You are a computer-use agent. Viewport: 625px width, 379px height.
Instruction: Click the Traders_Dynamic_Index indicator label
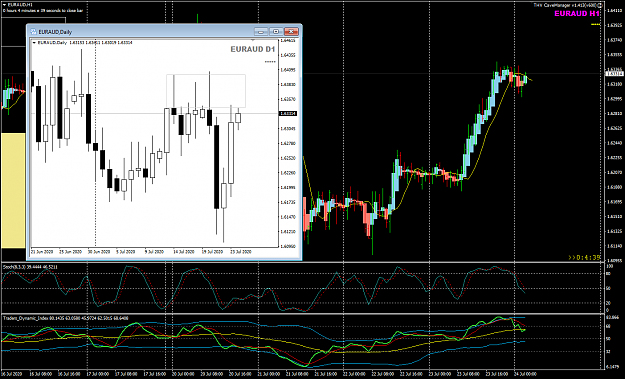tap(67, 318)
